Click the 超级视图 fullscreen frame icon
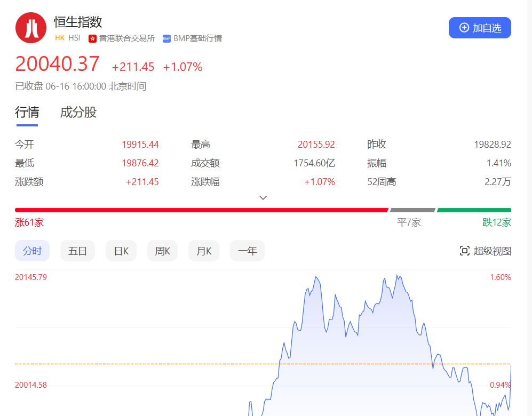 tap(464, 251)
